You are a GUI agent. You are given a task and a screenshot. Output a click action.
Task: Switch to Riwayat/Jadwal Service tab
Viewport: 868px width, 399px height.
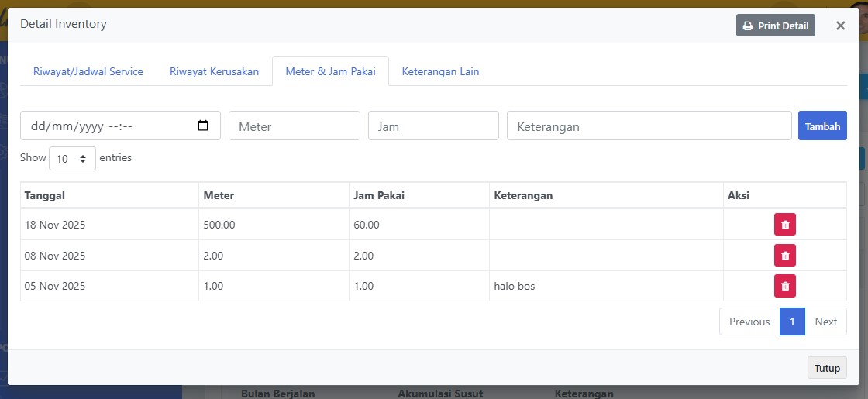(88, 71)
